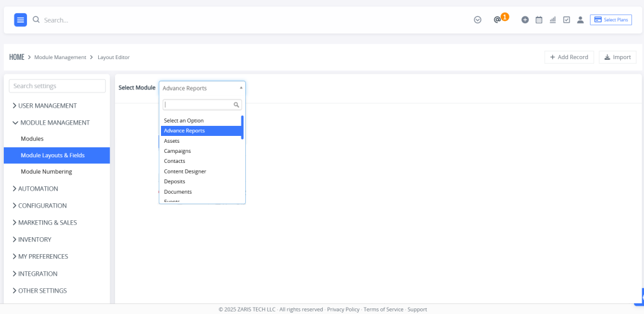
Task: Click the dropdown filter search box
Action: (x=202, y=105)
